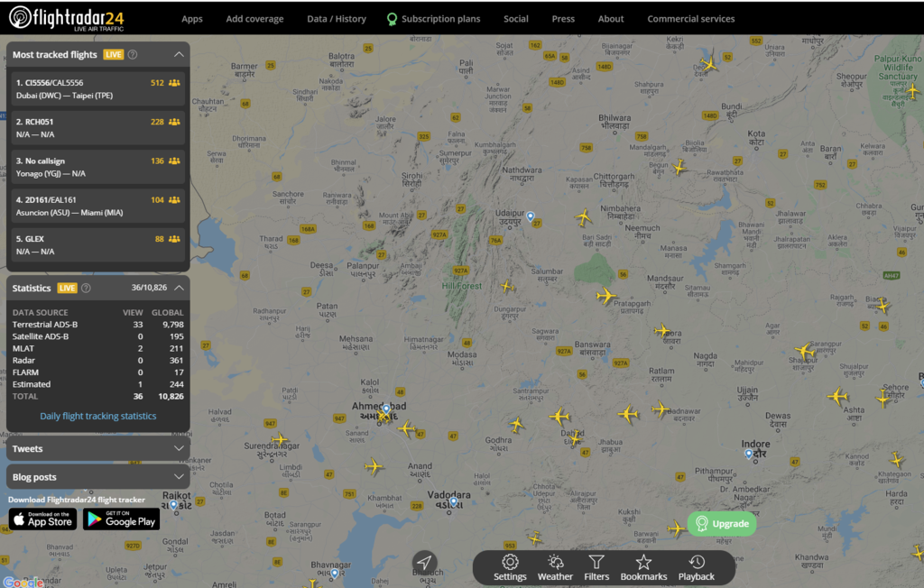Screen dimensions: 924x588
Task: Expand the Blog posts section
Action: [97, 477]
